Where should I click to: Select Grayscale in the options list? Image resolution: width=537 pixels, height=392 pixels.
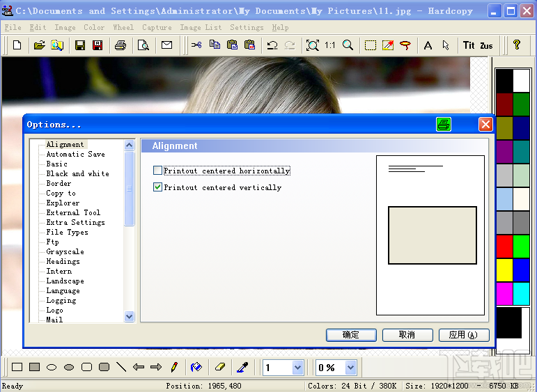point(65,252)
